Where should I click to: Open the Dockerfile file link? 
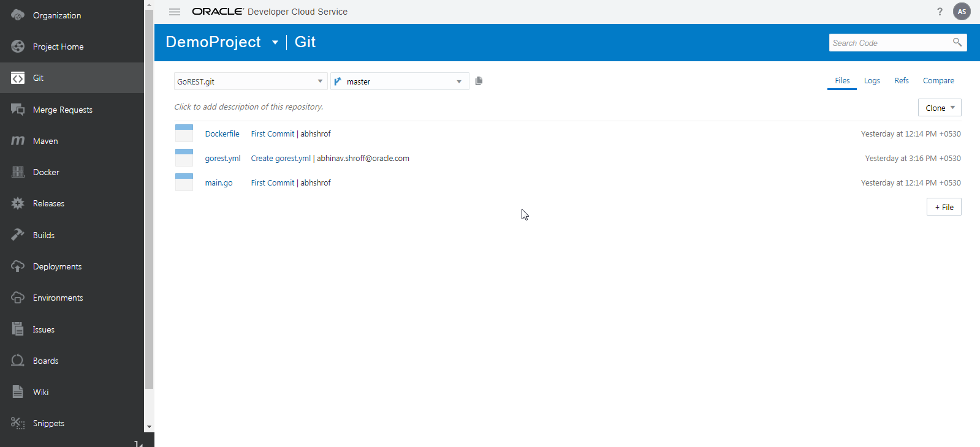tap(222, 133)
